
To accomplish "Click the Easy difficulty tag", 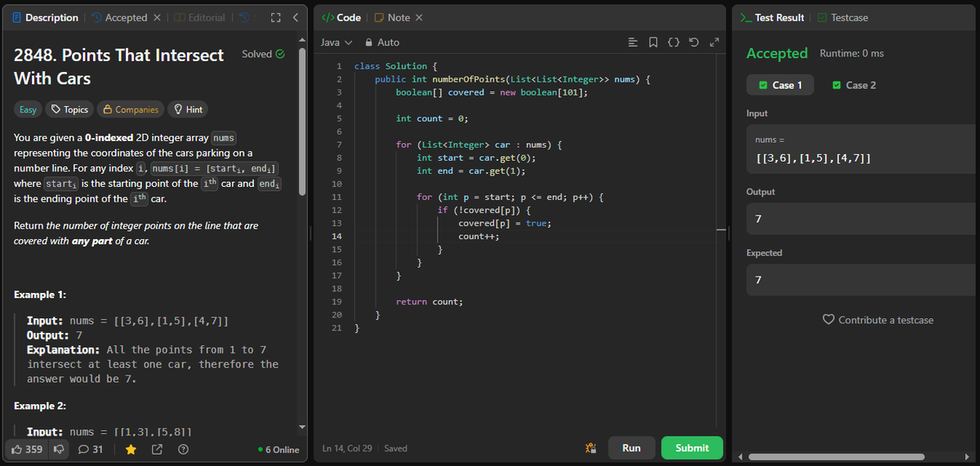I will tap(28, 109).
